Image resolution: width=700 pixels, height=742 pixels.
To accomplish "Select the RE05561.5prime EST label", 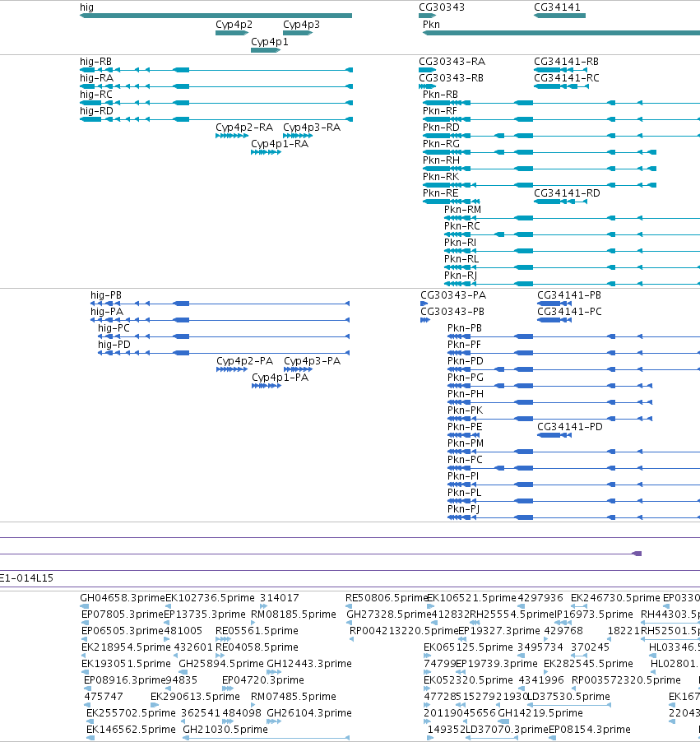I will coord(257,631).
